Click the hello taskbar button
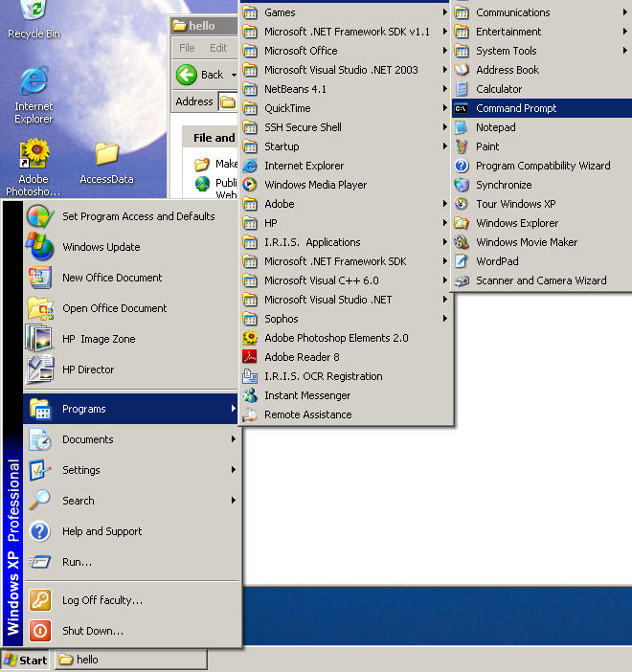Screen dimensions: 632x672 [x=131, y=660]
